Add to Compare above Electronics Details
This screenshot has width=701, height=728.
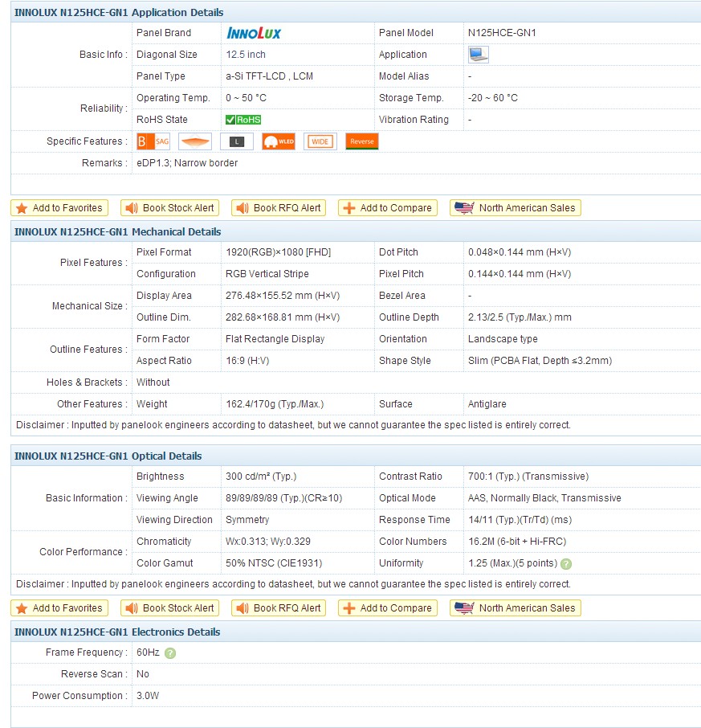(388, 608)
